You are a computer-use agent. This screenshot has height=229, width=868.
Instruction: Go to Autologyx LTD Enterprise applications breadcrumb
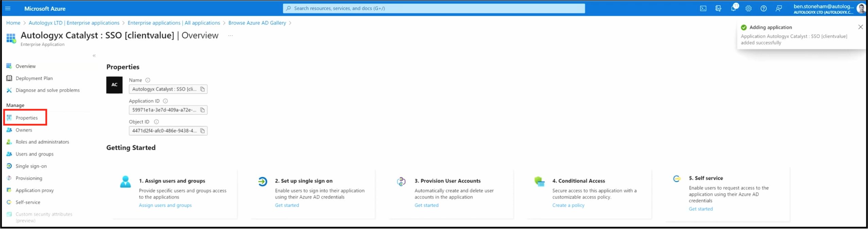74,23
